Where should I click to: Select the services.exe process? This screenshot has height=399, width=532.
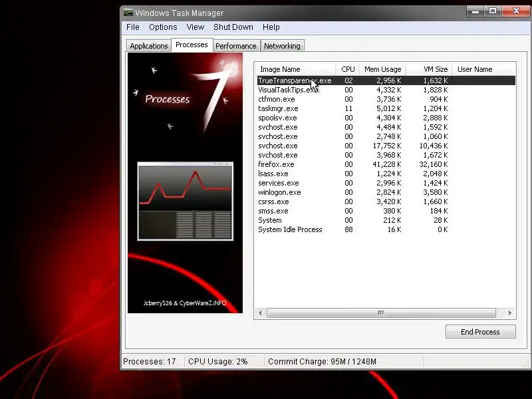pyautogui.click(x=386, y=183)
